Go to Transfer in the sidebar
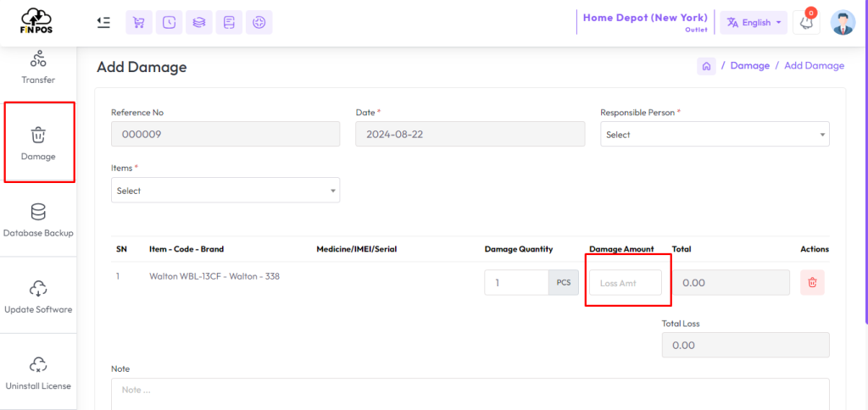 pos(38,68)
